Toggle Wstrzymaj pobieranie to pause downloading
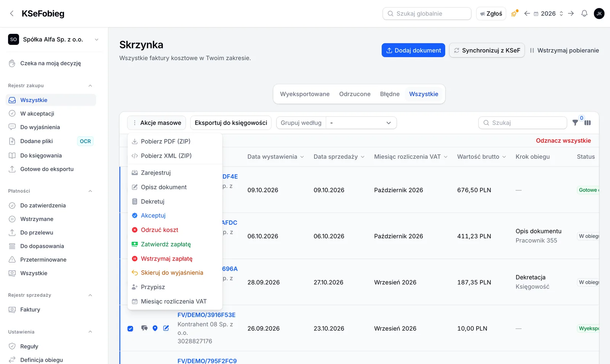The image size is (610, 364). (x=564, y=50)
